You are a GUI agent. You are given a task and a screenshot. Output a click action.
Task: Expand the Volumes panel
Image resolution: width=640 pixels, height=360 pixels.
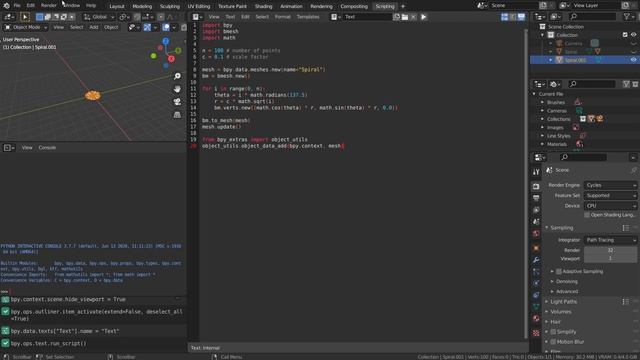pyautogui.click(x=560, y=311)
